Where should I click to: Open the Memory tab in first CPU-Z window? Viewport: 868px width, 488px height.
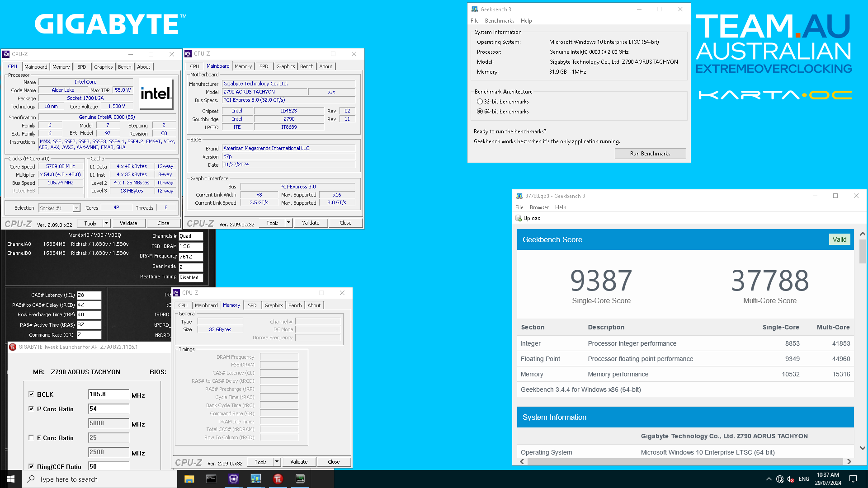[x=61, y=67]
